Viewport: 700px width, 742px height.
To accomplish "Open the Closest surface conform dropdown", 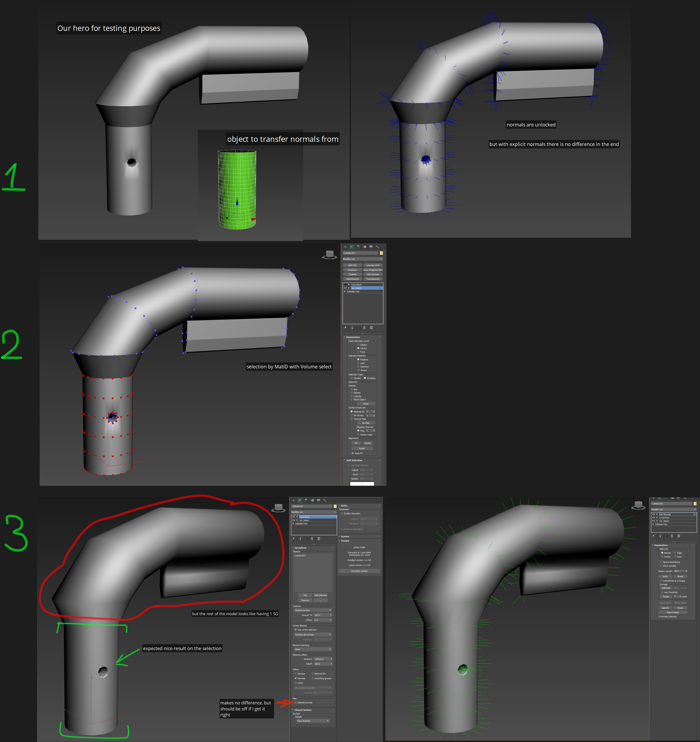I will click(x=313, y=610).
